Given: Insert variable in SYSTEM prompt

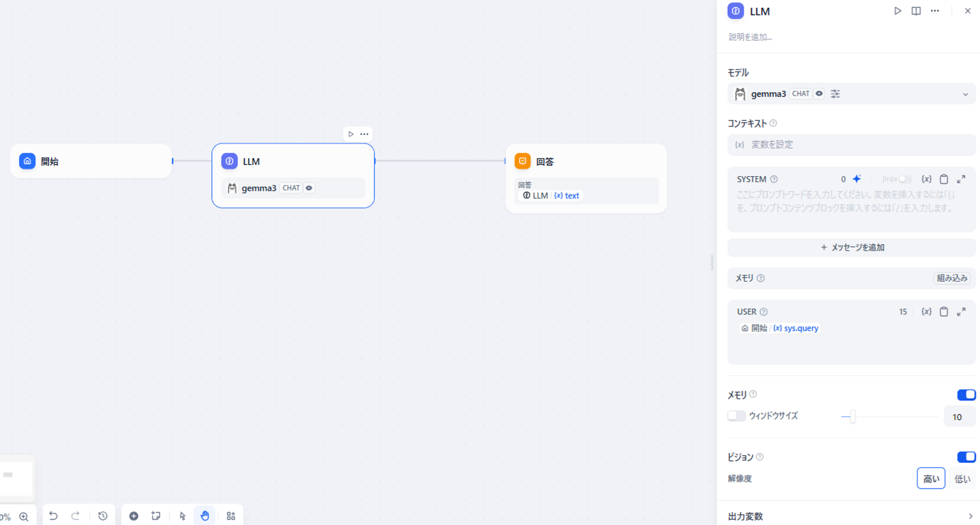Looking at the screenshot, I should click(926, 179).
